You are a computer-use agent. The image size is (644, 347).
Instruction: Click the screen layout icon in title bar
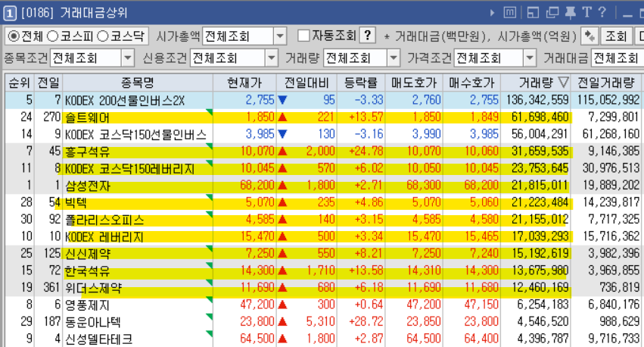(x=533, y=13)
